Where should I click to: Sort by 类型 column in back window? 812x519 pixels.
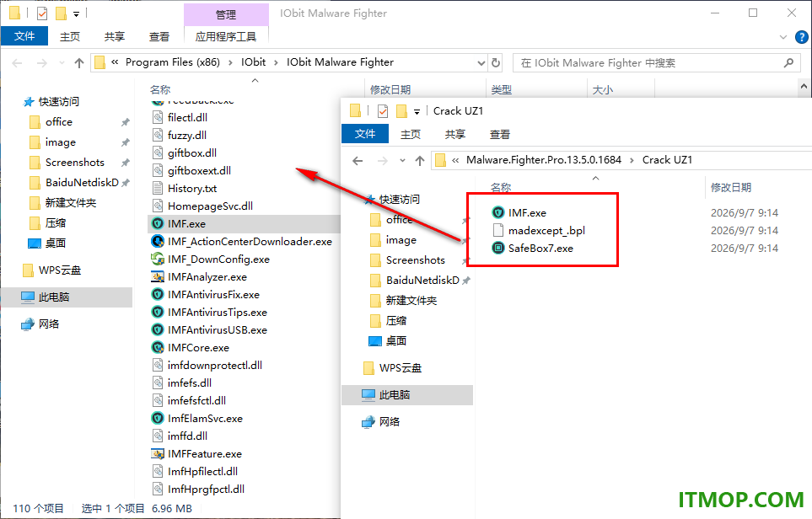click(502, 90)
